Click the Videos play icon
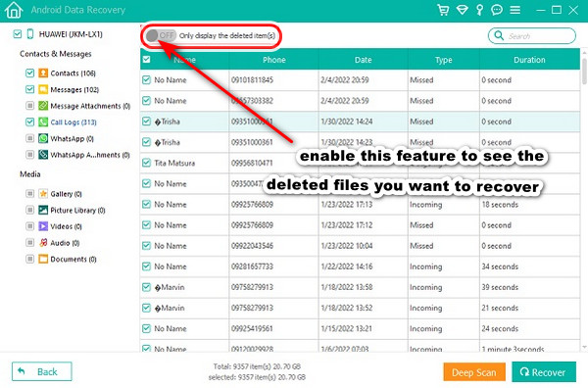The height and width of the screenshot is (388, 588). (43, 226)
